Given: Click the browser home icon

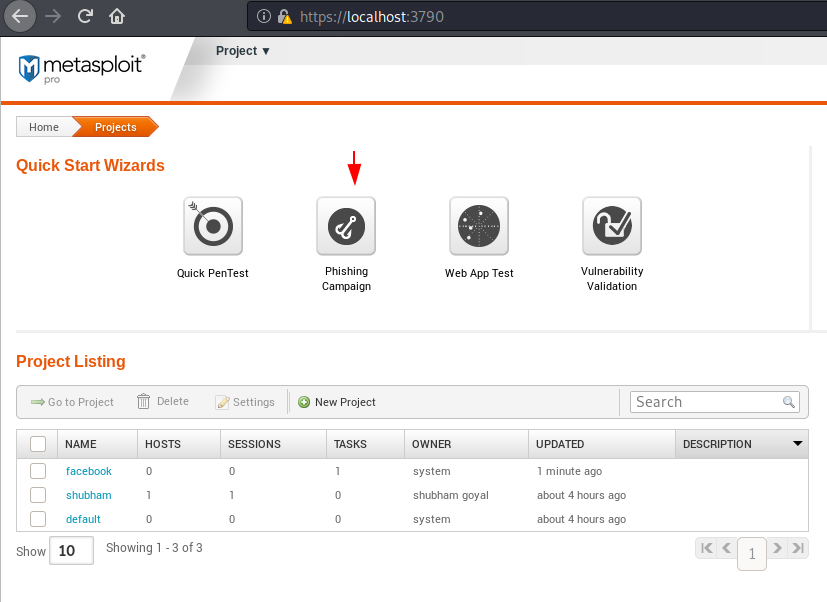Looking at the screenshot, I should click(117, 16).
